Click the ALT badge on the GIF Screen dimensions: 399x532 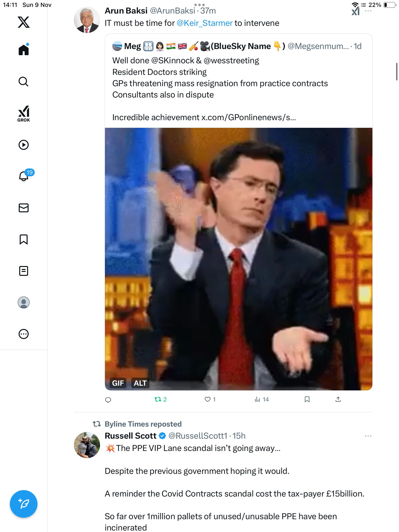[x=140, y=383]
